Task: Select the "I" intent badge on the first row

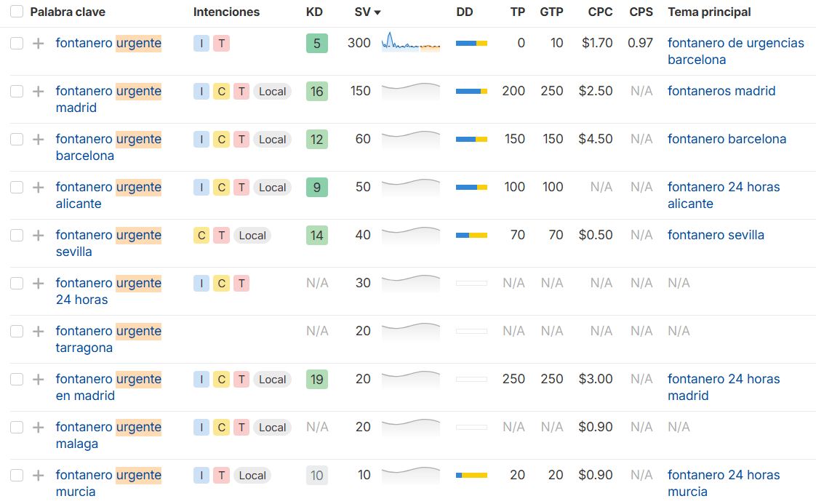Action: pos(201,44)
